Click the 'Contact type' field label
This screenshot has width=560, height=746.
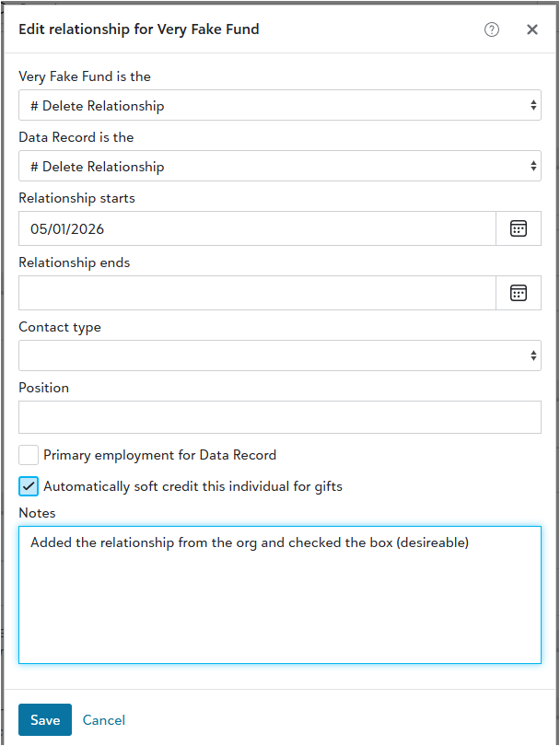pyautogui.click(x=60, y=327)
